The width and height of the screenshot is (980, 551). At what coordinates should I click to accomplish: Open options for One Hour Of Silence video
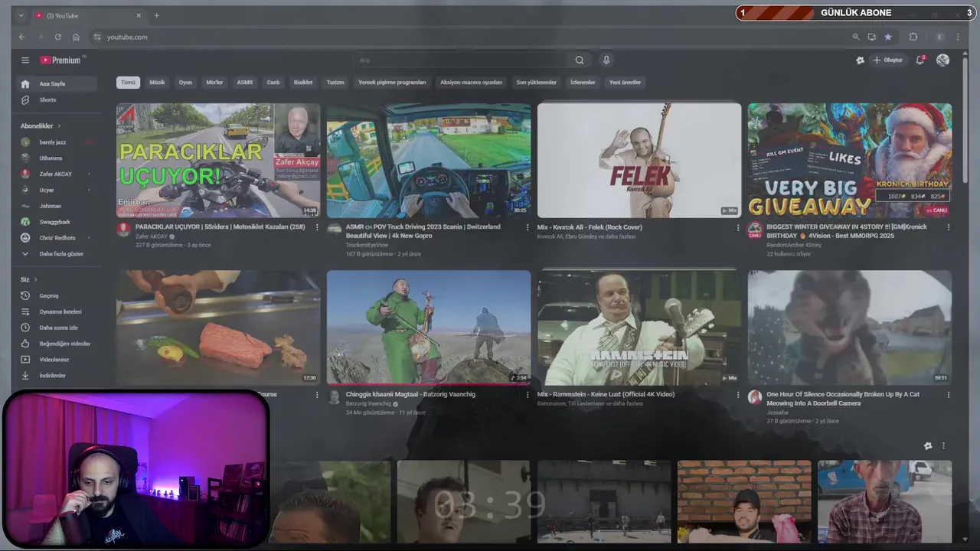(949, 395)
